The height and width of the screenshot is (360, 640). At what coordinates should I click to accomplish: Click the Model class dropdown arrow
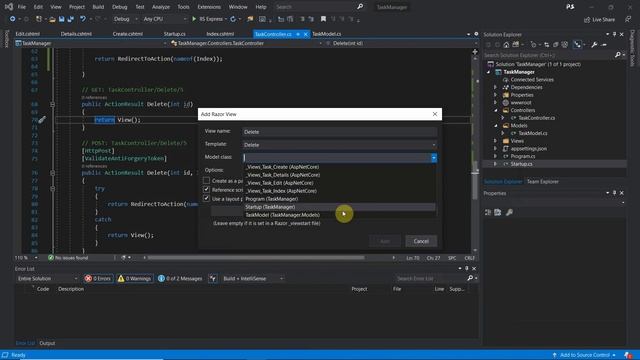(433, 158)
